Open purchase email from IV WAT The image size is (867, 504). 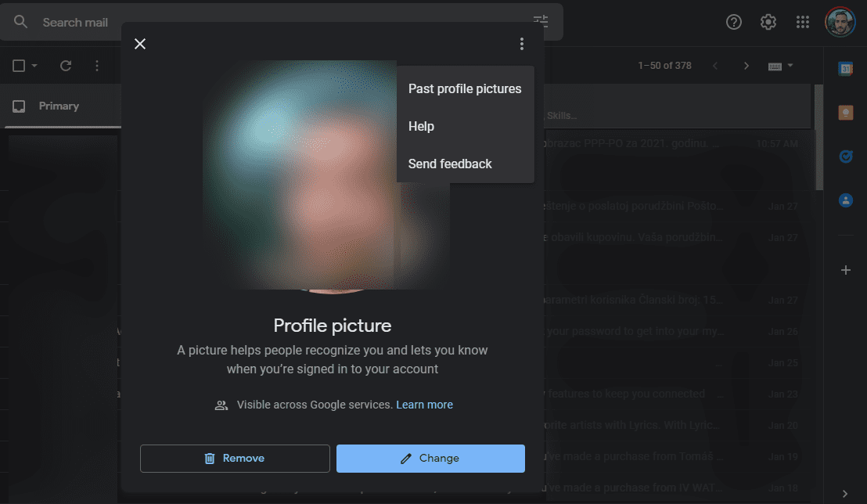pos(678,488)
